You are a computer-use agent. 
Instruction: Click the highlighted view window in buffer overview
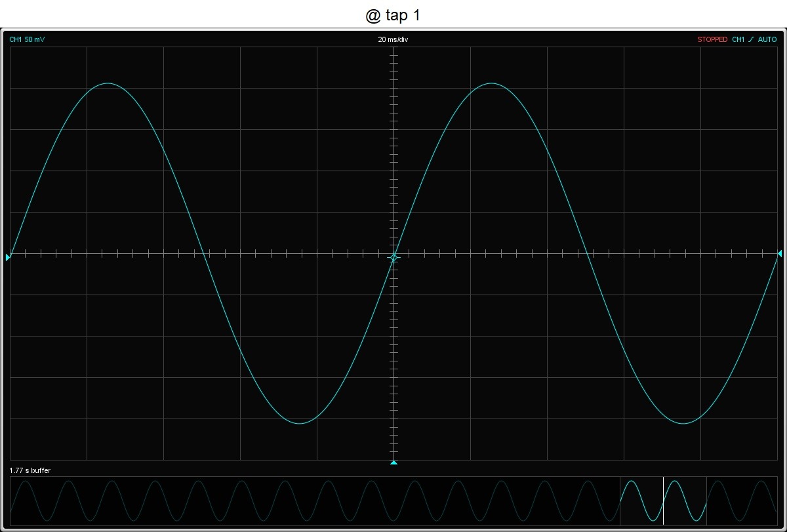tap(663, 501)
